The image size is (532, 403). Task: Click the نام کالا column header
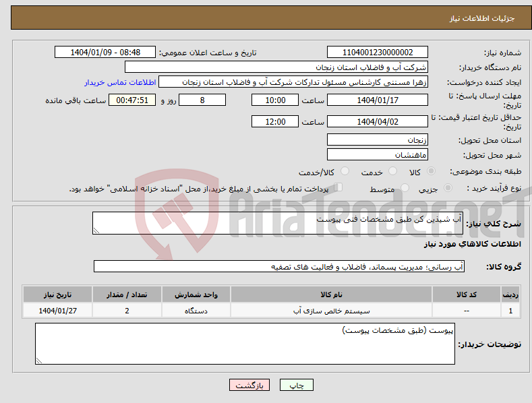[331, 294]
